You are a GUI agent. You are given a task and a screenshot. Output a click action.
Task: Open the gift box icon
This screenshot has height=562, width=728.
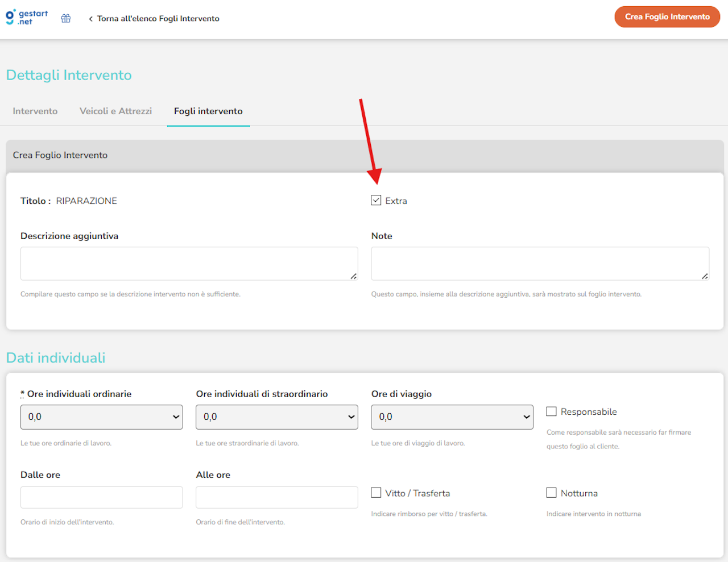(x=66, y=18)
